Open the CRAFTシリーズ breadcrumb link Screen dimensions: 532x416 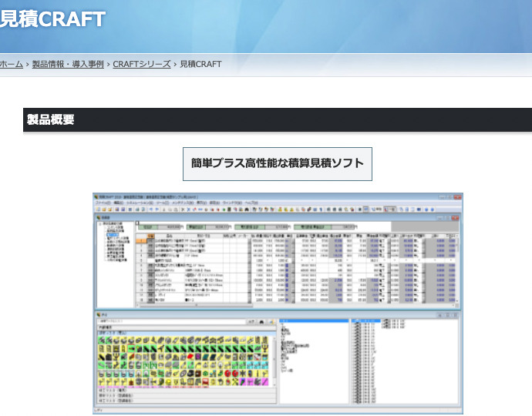click(x=142, y=64)
